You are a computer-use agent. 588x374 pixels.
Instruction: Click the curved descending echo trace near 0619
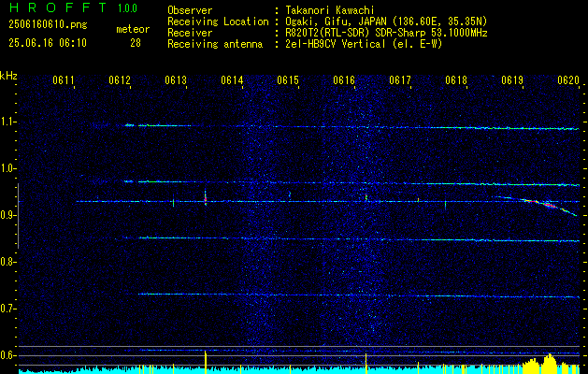click(537, 205)
